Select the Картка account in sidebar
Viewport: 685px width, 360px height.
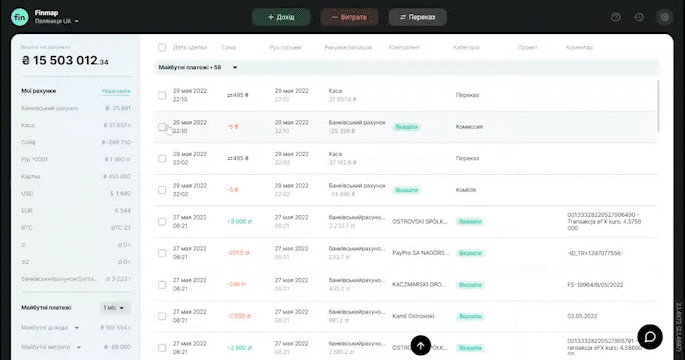tap(76, 177)
